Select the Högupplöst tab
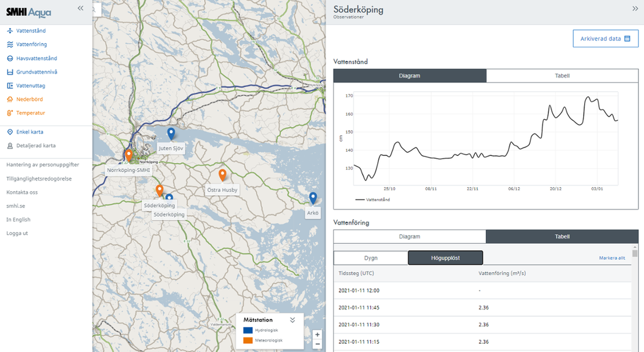This screenshot has width=644, height=352. [445, 258]
